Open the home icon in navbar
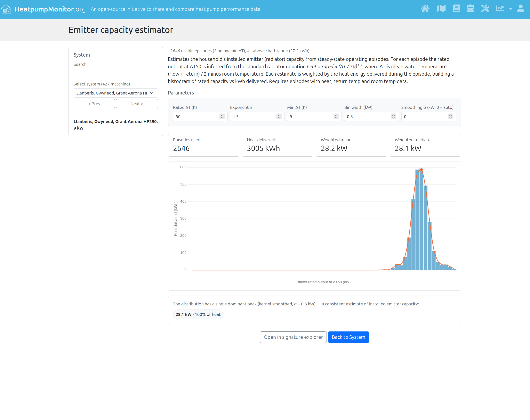The height and width of the screenshot is (420, 530). tap(425, 9)
